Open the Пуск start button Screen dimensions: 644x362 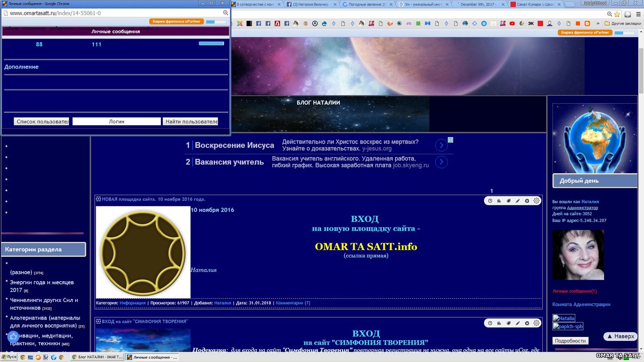point(9,357)
